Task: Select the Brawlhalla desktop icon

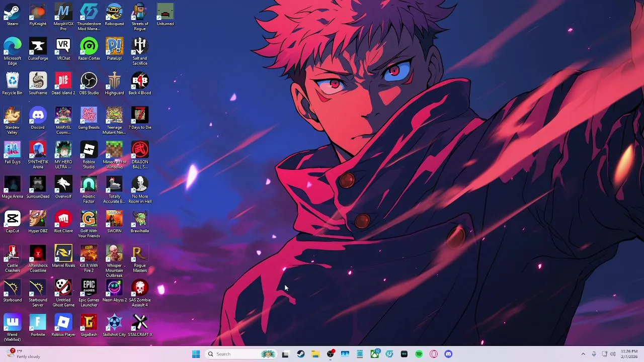Action: 140,222
